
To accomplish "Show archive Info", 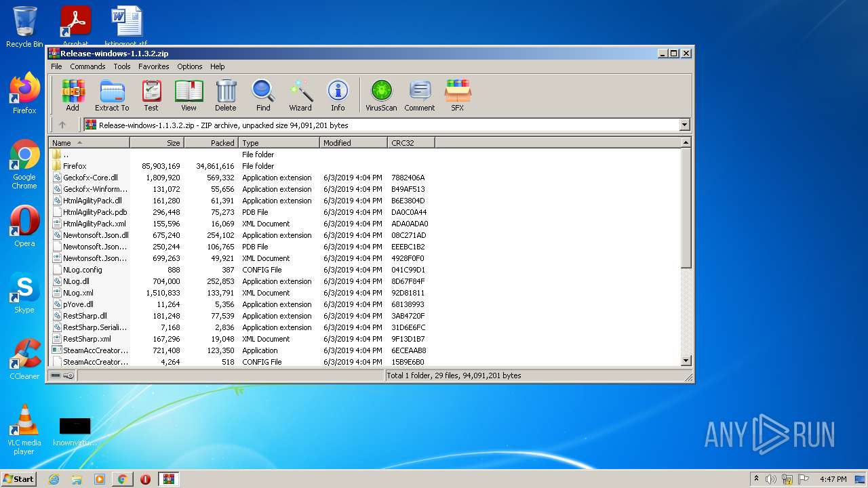I will point(338,95).
